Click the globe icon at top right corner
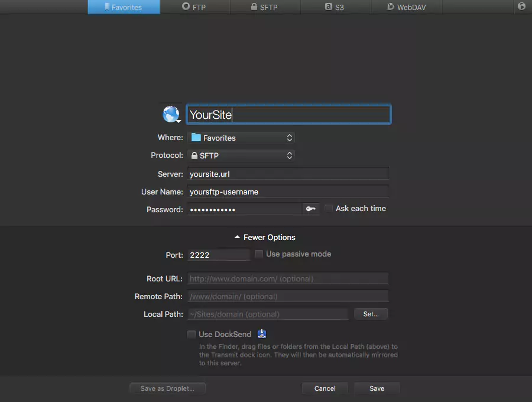Viewport: 532px width, 402px height. [x=523, y=7]
